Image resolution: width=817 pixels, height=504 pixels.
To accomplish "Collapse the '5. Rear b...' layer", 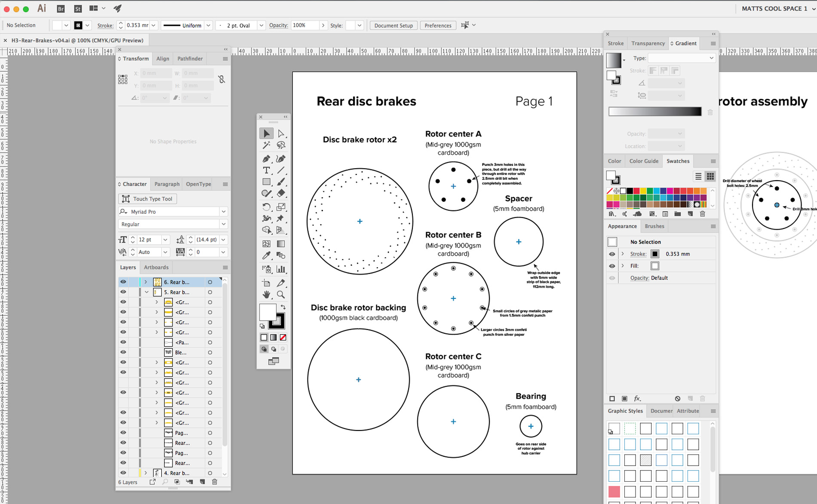I will pyautogui.click(x=147, y=292).
